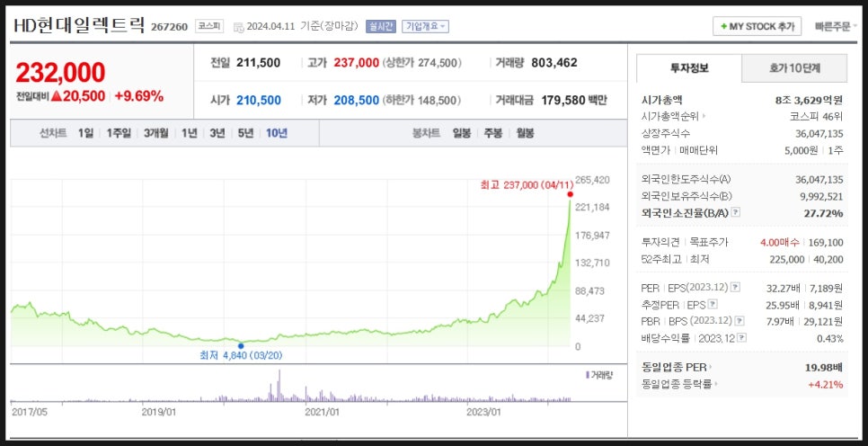Click the help icon beside 추정PER EPS
Image resolution: width=868 pixels, height=446 pixels.
(x=713, y=304)
